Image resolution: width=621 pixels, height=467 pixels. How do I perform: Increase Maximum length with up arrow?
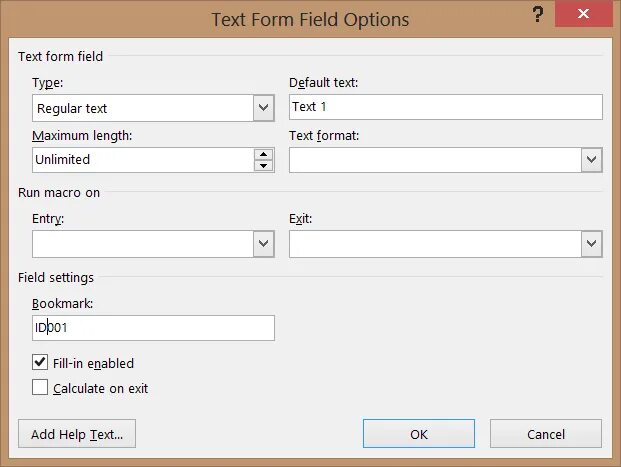tap(264, 154)
